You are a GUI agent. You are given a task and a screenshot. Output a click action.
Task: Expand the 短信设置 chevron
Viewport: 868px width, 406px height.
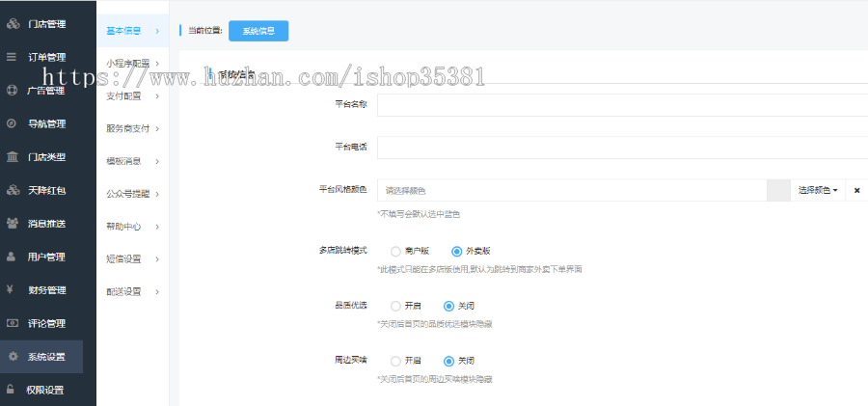tap(158, 259)
